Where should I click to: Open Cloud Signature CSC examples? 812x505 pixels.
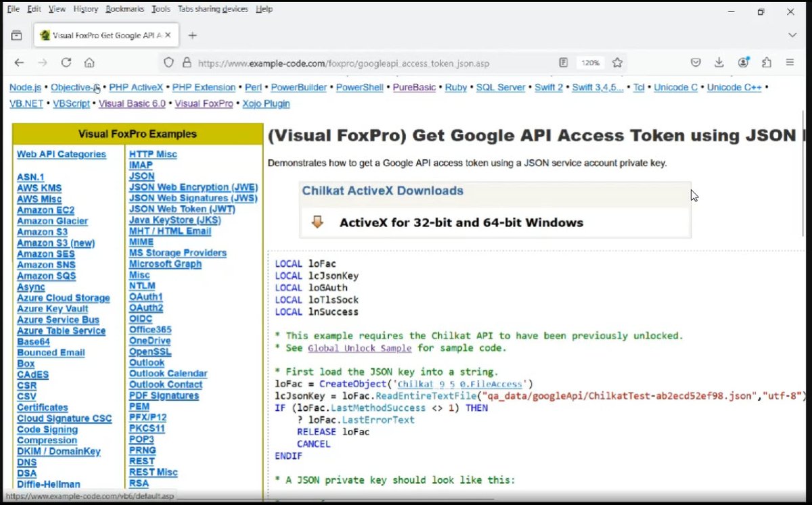64,418
